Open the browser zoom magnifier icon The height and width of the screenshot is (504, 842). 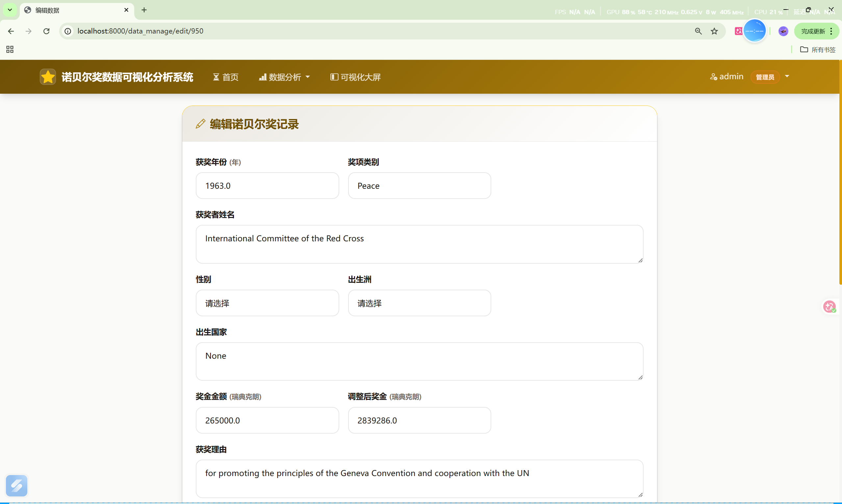coord(698,31)
